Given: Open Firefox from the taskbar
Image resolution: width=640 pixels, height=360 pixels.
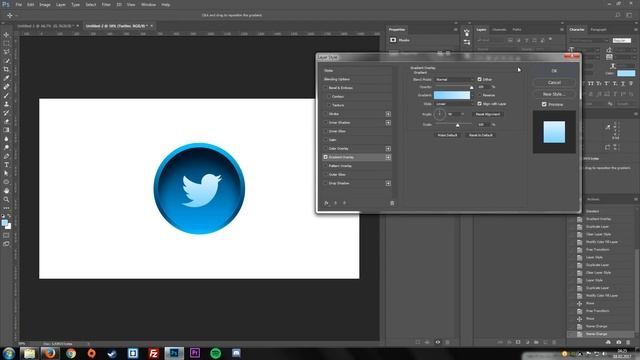Looking at the screenshot, I should coord(50,353).
